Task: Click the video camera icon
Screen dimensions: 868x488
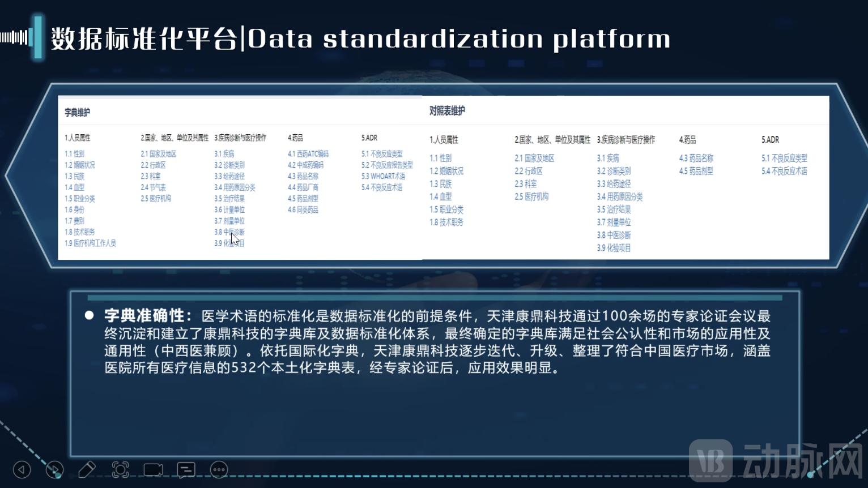Action: (153, 470)
